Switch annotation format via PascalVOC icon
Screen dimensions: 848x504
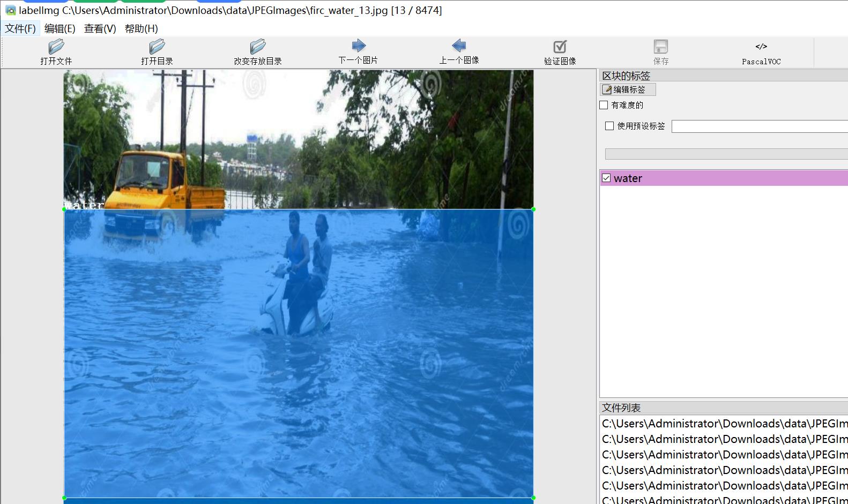(761, 47)
